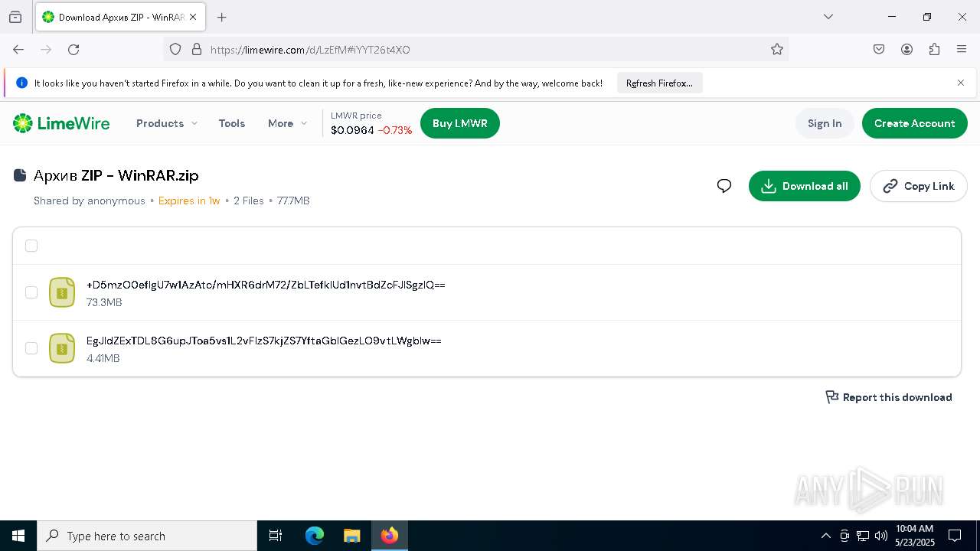Screen dimensions: 980x551
Task: Check the 73.3MB file checkbox
Action: (x=31, y=292)
